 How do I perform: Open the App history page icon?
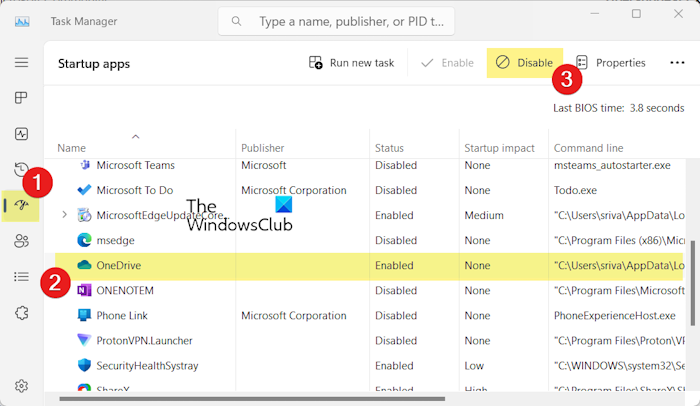[x=21, y=169]
